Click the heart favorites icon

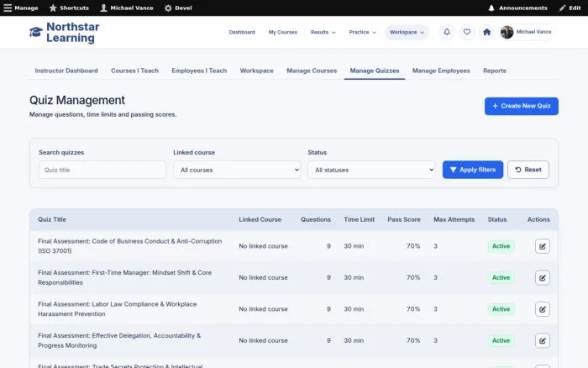(467, 32)
